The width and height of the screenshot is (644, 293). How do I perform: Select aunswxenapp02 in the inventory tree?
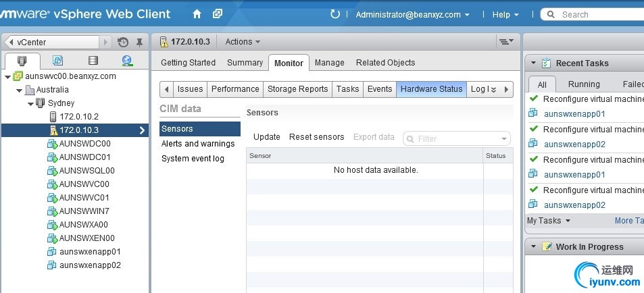[90, 265]
